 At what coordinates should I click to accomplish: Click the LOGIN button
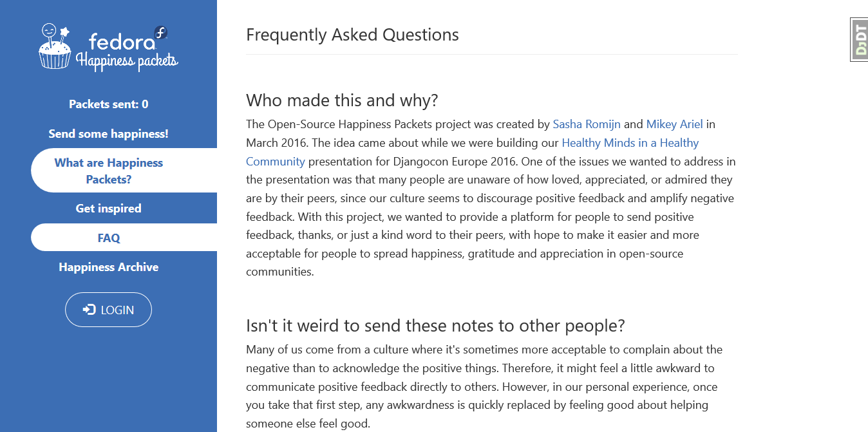coord(108,310)
